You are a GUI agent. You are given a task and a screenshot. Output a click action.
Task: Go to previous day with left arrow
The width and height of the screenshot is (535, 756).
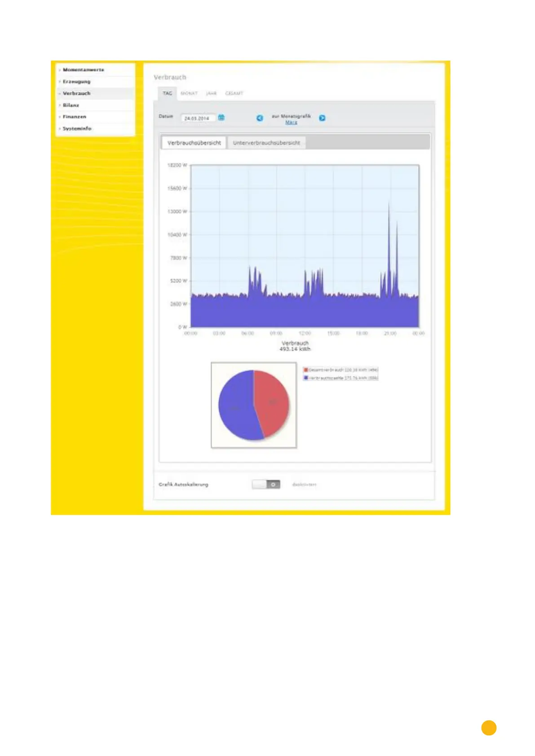(x=260, y=118)
